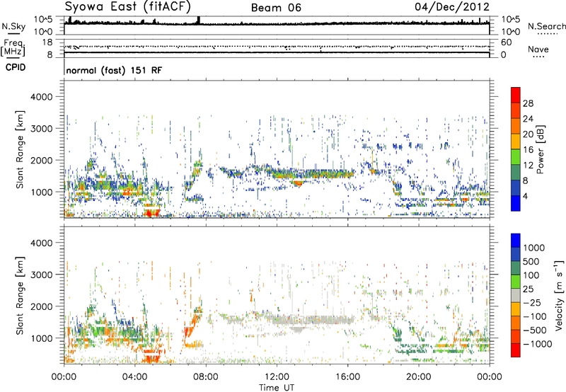Viewport: 566px width, 392px height.
Task: Click the '1000' velocity colorbar value
Action: point(534,248)
